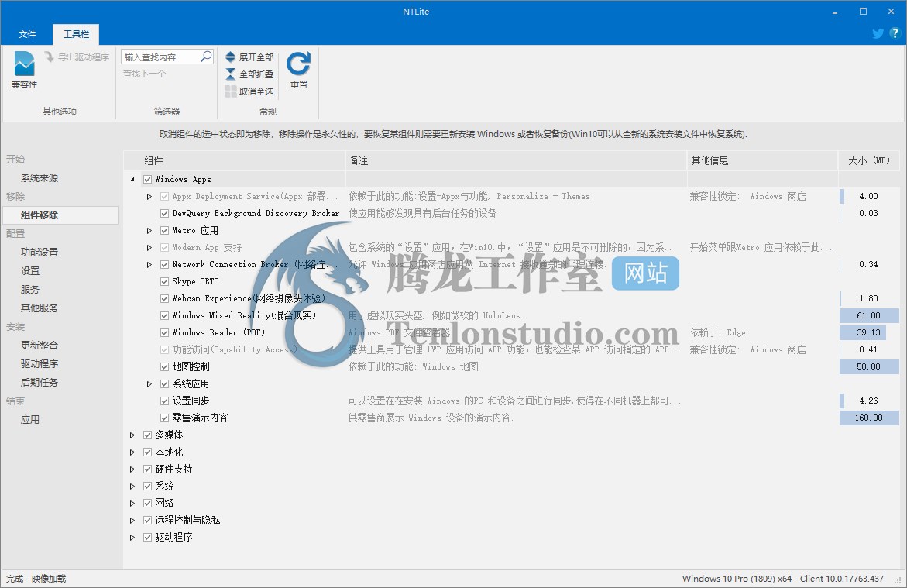Expand the 硬件支持 category
Image resolution: width=907 pixels, height=588 pixels.
(x=132, y=469)
